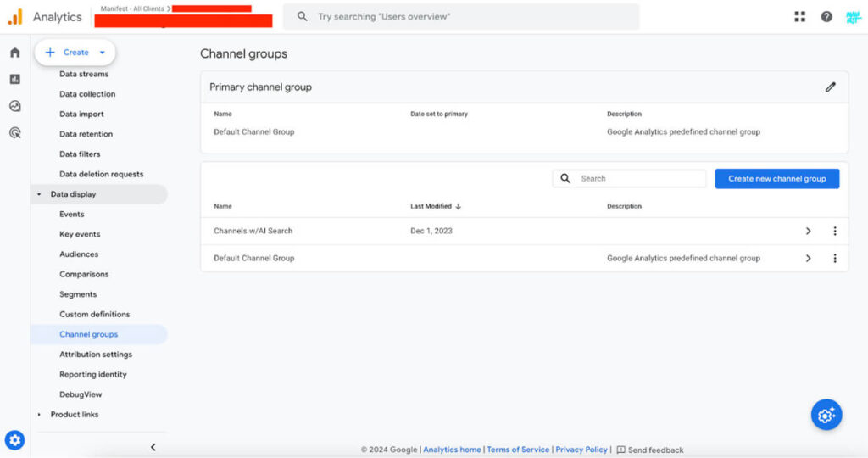Go to Comparisons in sidebar
This screenshot has height=458, width=868.
coord(84,274)
